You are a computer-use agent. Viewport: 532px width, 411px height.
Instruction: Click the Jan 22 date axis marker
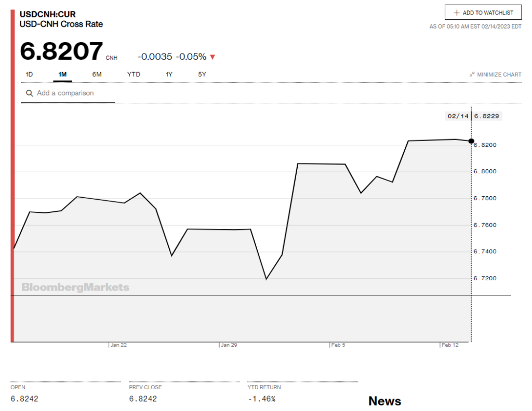tap(118, 345)
